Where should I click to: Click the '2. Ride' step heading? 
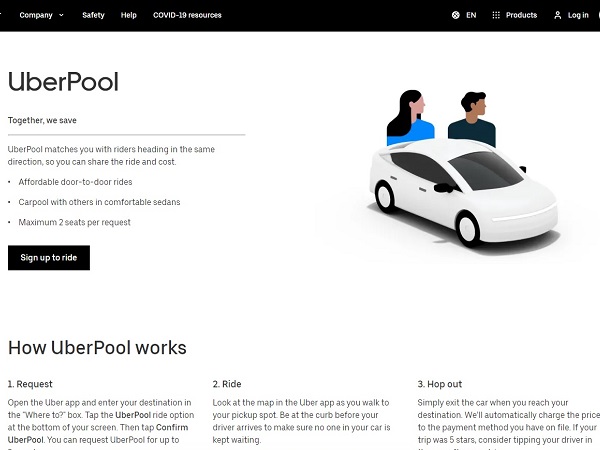[x=227, y=384]
